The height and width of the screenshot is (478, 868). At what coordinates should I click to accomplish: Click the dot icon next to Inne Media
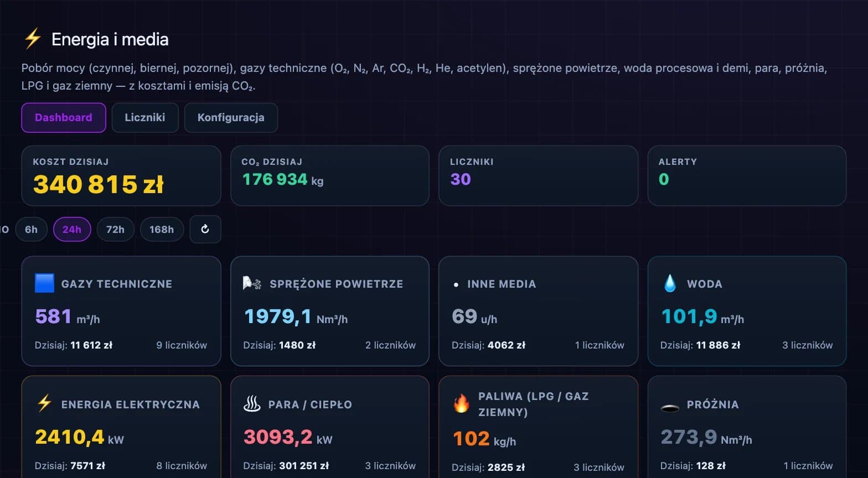(x=456, y=284)
